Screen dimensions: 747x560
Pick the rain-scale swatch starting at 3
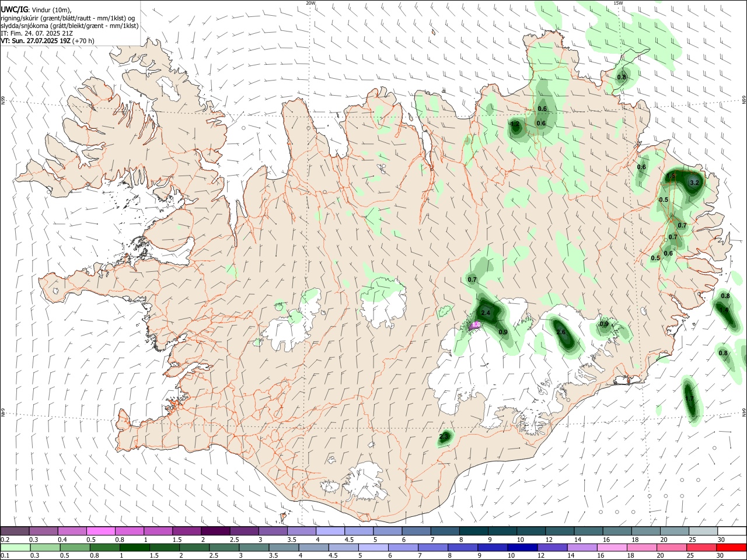(254, 547)
